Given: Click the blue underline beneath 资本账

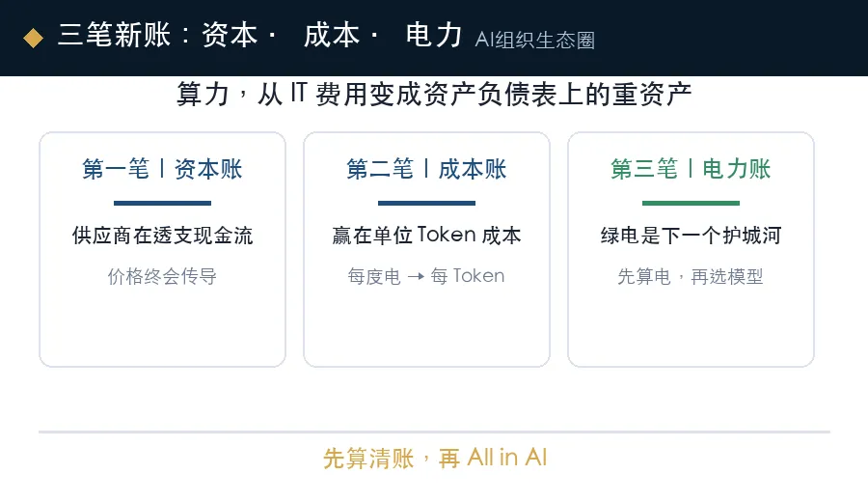Looking at the screenshot, I should [x=162, y=204].
